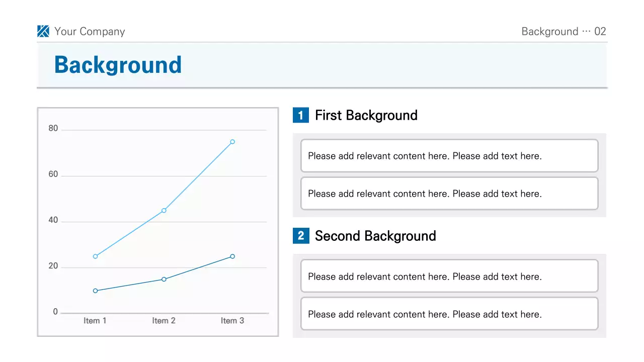Viewport: 644px width, 362px height.
Task: Click the lower text box under Second Background
Action: click(x=449, y=314)
